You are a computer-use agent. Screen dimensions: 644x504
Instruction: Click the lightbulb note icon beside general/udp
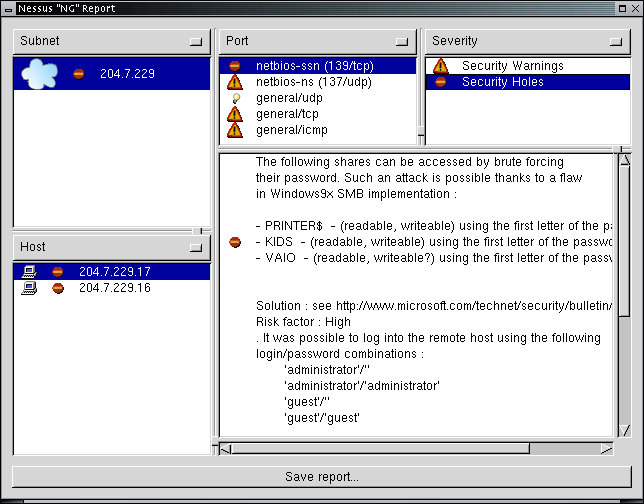[x=235, y=98]
